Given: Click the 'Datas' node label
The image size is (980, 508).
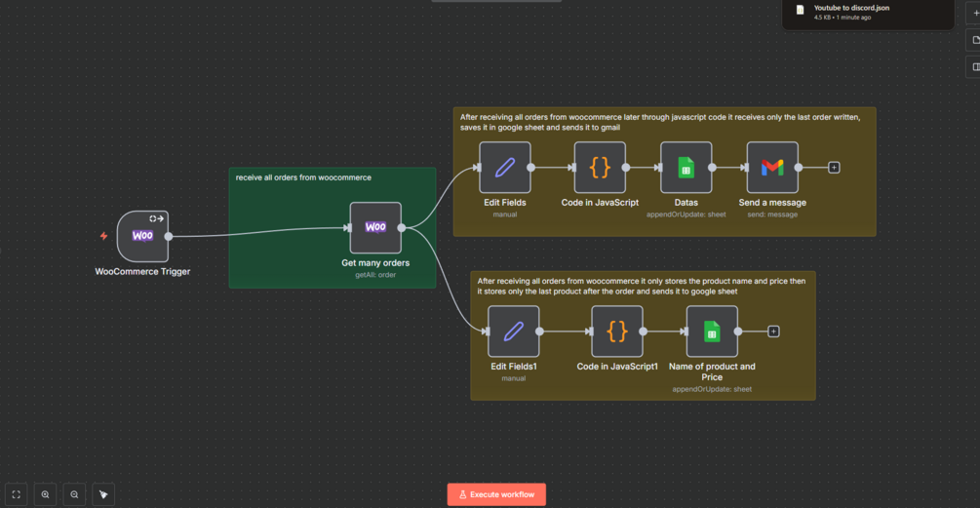Looking at the screenshot, I should [686, 203].
